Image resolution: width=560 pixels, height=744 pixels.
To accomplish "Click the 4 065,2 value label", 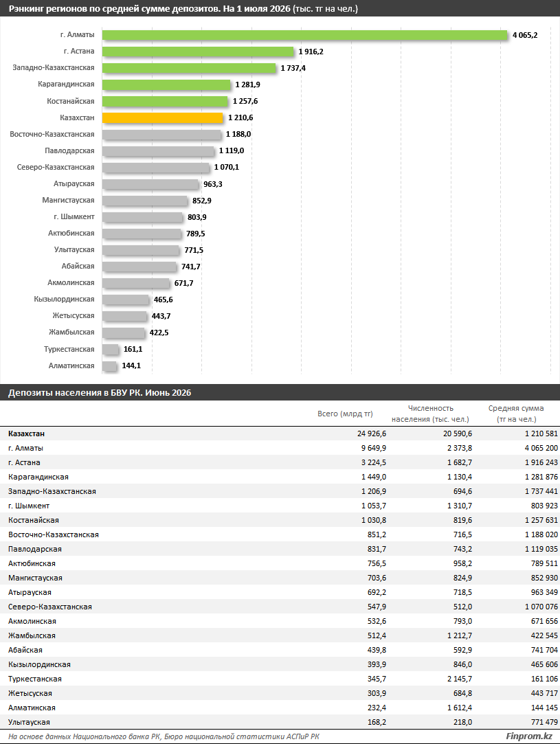I will click(x=525, y=35).
